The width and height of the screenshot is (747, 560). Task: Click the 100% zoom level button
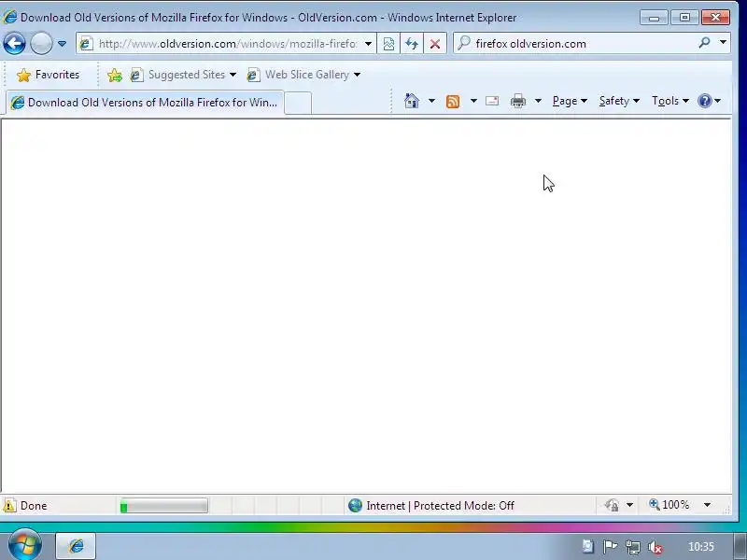pos(669,505)
